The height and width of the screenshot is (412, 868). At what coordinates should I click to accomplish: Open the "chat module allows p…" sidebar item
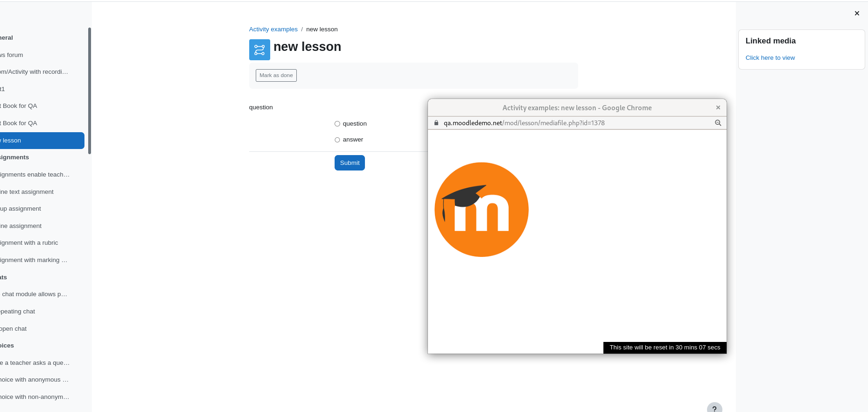coord(34,294)
